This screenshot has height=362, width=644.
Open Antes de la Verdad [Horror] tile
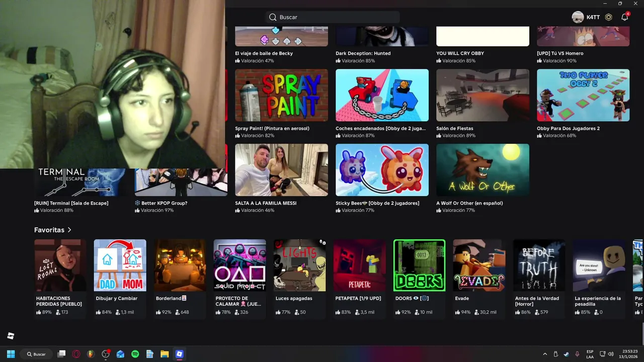click(539, 278)
